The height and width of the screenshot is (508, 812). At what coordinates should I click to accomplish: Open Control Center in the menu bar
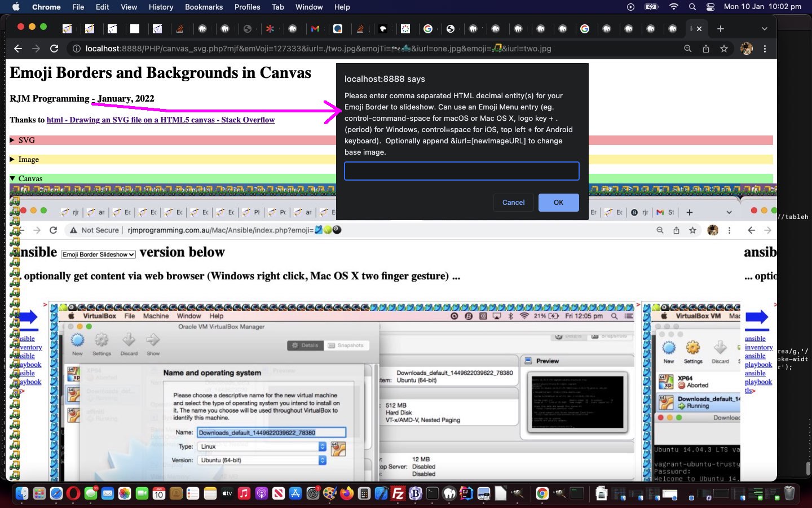(710, 7)
